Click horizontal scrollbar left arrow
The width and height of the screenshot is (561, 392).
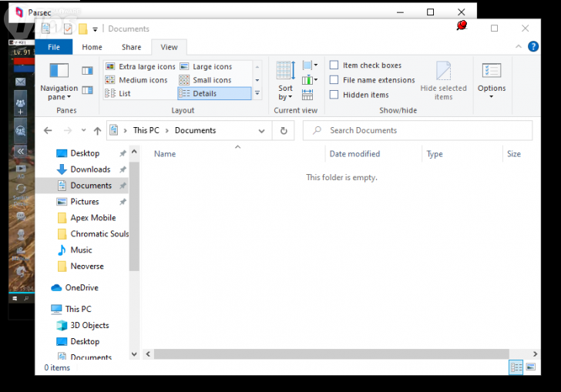[148, 354]
